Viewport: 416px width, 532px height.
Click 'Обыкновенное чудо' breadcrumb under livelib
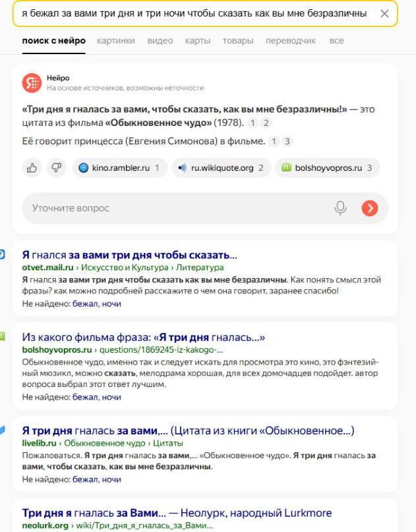105,443
